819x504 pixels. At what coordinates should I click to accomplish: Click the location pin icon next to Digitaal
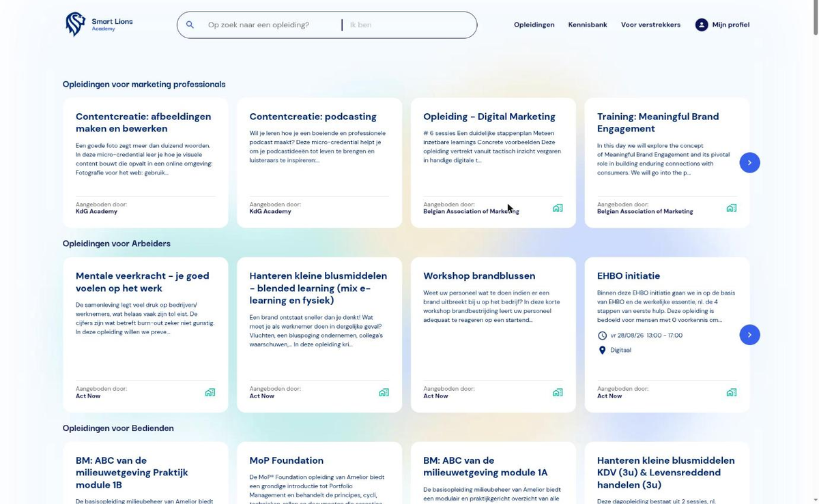602,350
